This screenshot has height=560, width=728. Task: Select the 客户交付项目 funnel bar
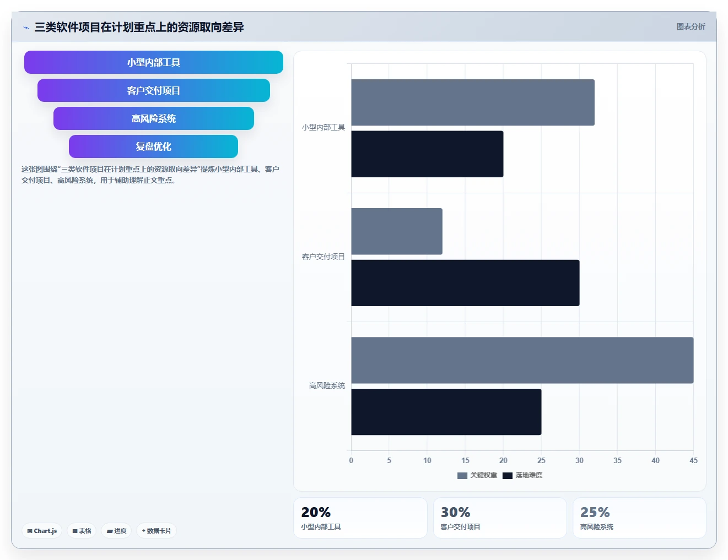154,90
